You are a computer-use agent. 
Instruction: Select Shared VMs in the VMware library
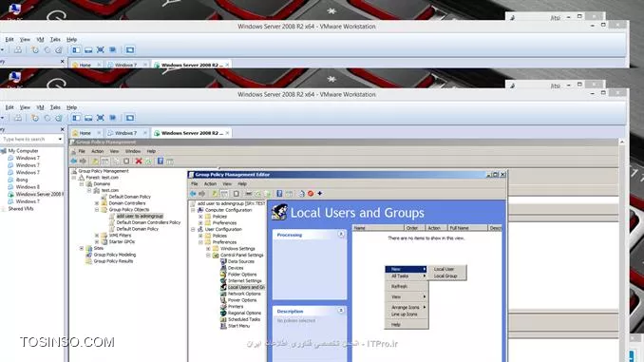21,209
